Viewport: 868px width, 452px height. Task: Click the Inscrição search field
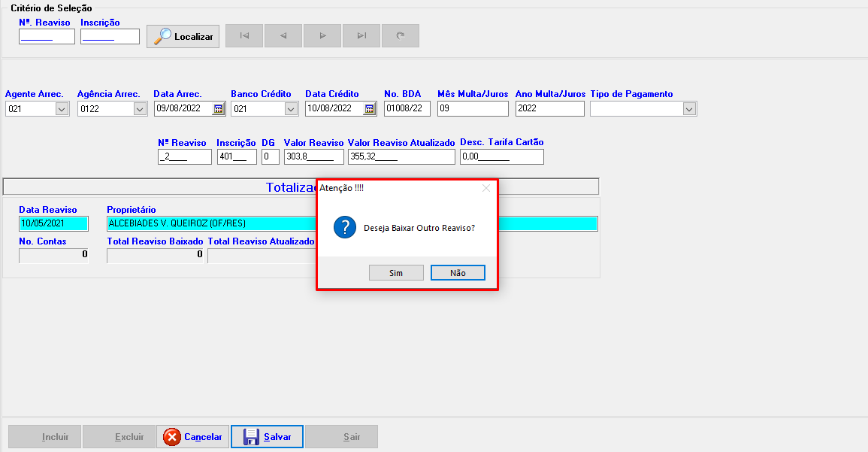point(110,37)
